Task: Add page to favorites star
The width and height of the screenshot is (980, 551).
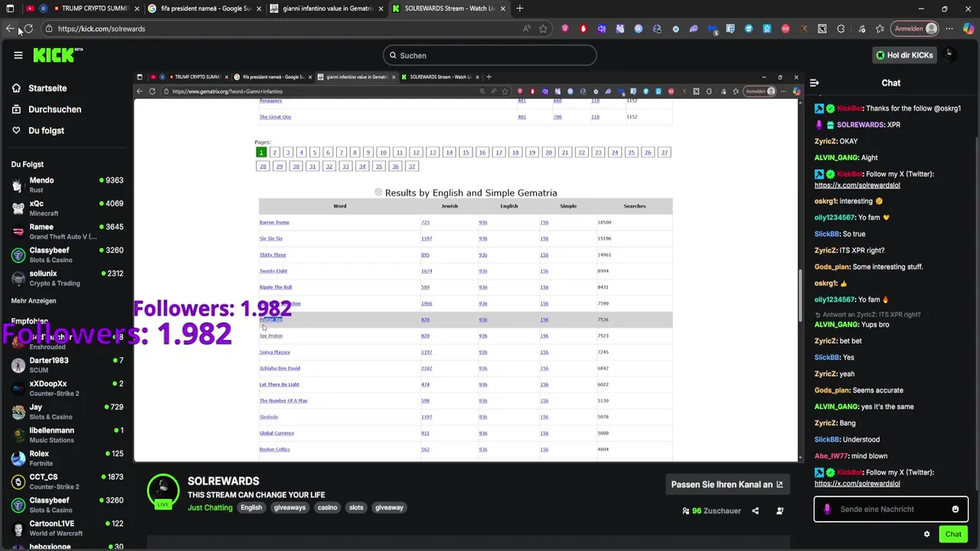Action: pyautogui.click(x=543, y=28)
